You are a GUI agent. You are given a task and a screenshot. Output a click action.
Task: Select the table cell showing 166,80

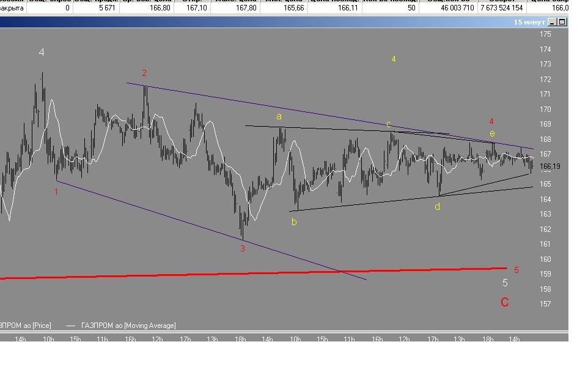[x=147, y=7]
